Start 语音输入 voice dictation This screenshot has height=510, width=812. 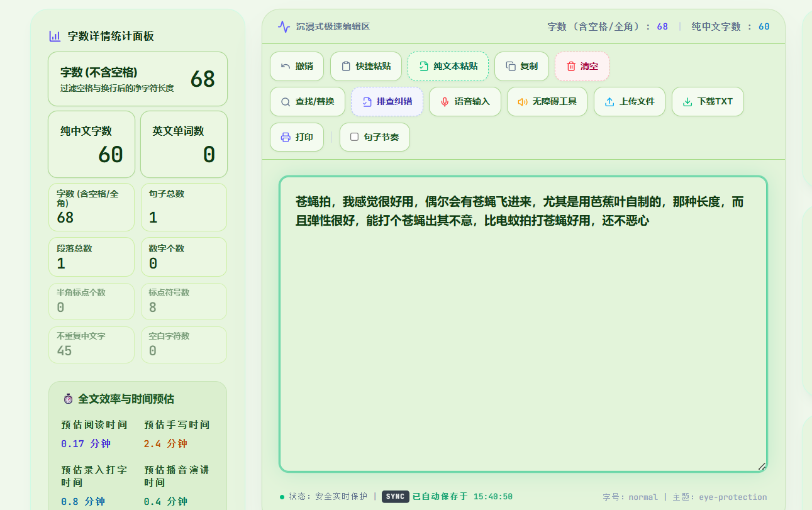tap(465, 101)
